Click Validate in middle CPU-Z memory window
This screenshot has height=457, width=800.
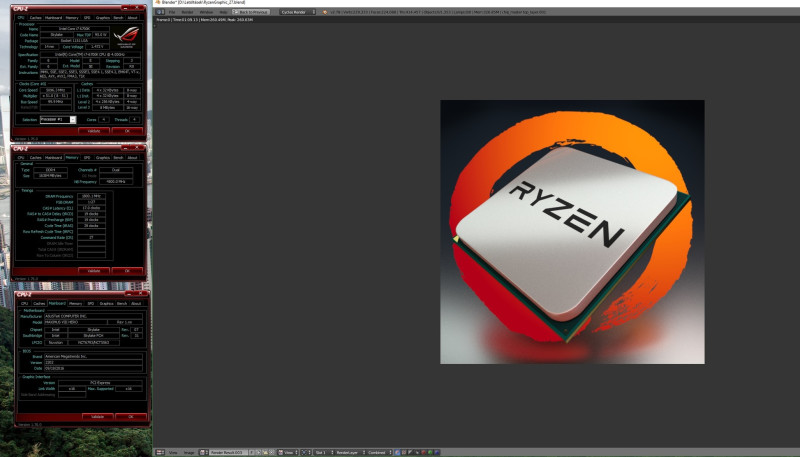[94, 271]
